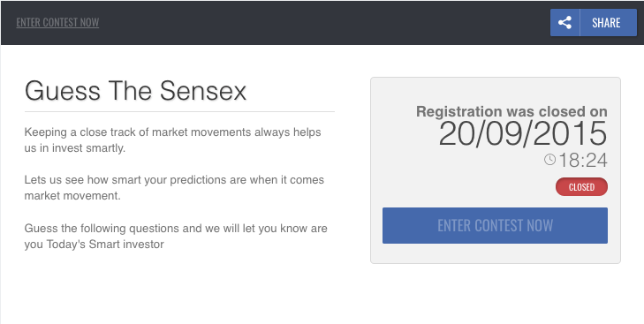Click the blue ENTER CONTEST NOW button
The height and width of the screenshot is (324, 644).
point(495,225)
